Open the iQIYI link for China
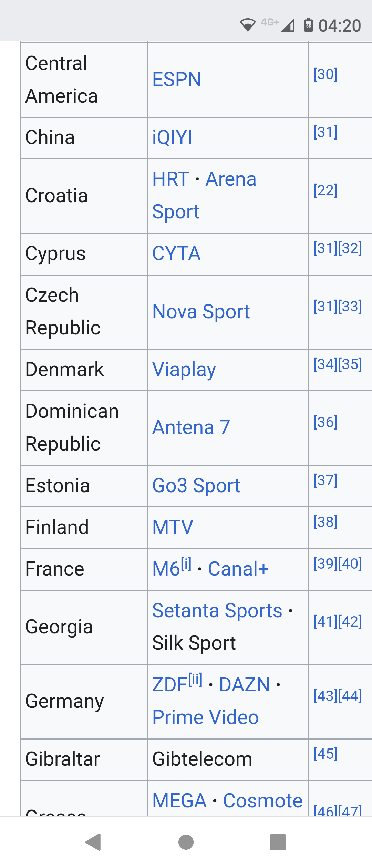This screenshot has height=868, width=372. coord(172,137)
